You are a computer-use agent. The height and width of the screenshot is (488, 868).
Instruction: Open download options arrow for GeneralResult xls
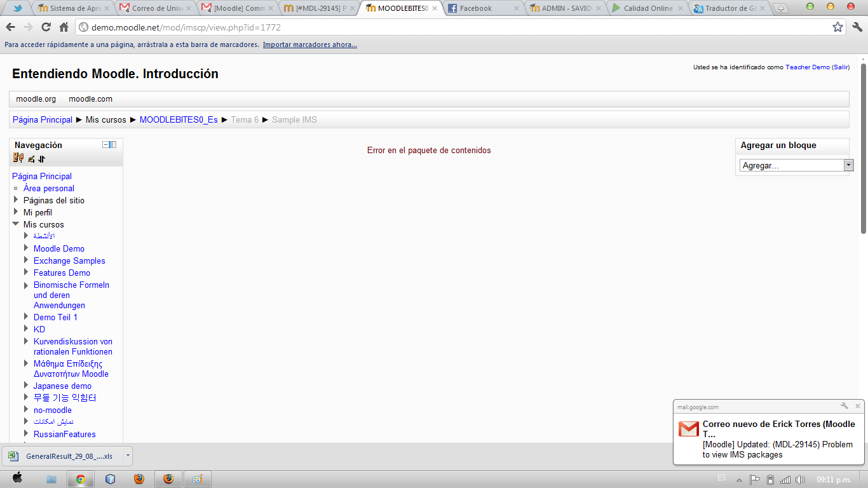[128, 456]
